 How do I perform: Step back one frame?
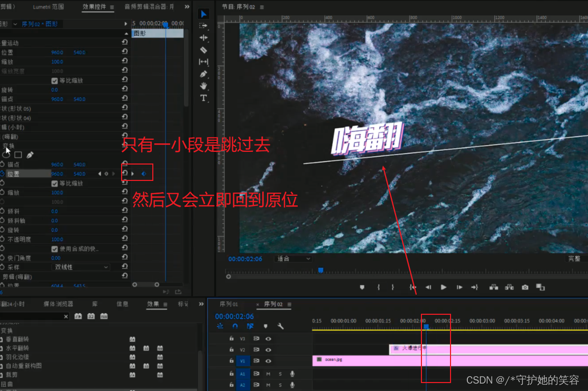[x=428, y=287]
